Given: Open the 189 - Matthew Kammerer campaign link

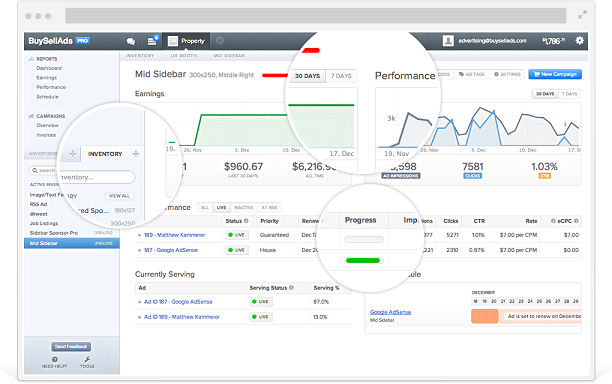Looking at the screenshot, I should [x=174, y=235].
